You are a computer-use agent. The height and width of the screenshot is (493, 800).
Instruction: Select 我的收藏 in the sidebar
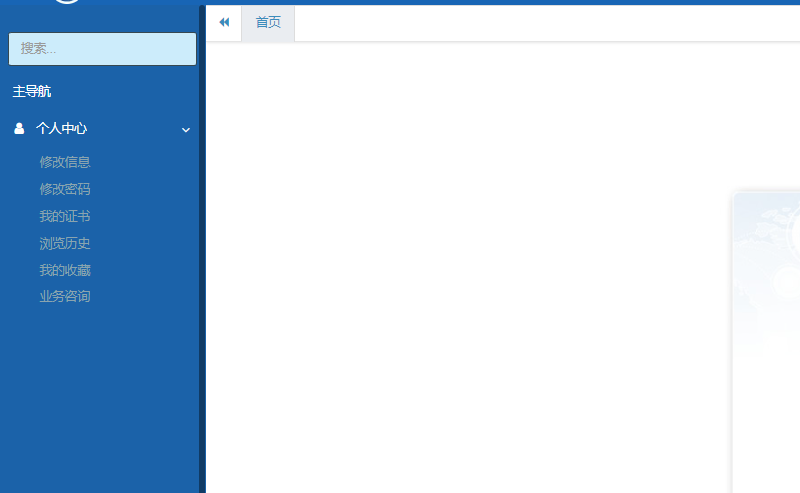pyautogui.click(x=65, y=270)
